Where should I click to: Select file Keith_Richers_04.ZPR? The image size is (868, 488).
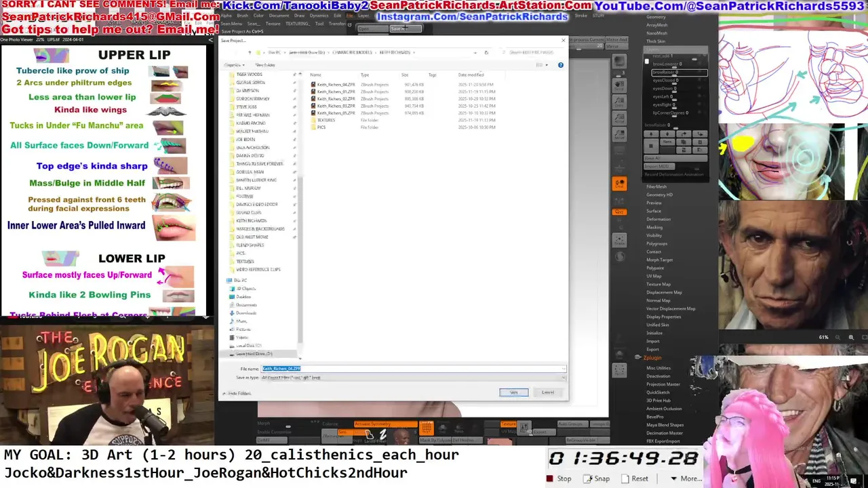pyautogui.click(x=336, y=85)
